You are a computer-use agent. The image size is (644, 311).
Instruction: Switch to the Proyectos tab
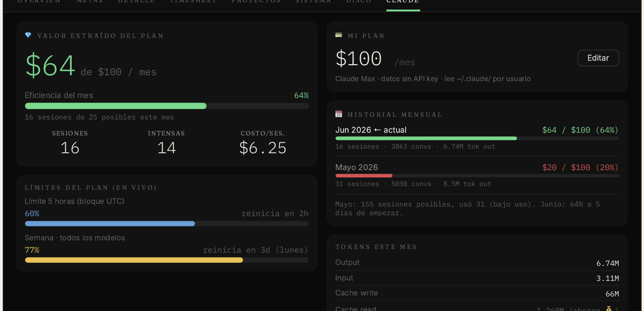(256, 1)
